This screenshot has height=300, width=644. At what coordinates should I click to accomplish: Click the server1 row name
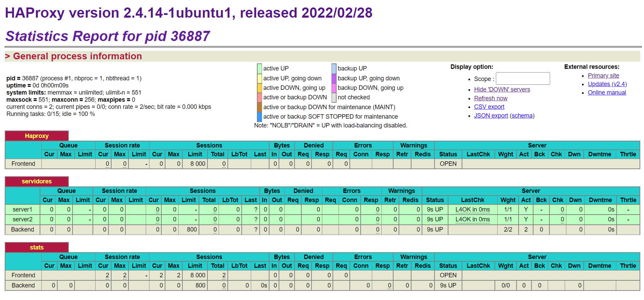click(x=22, y=209)
